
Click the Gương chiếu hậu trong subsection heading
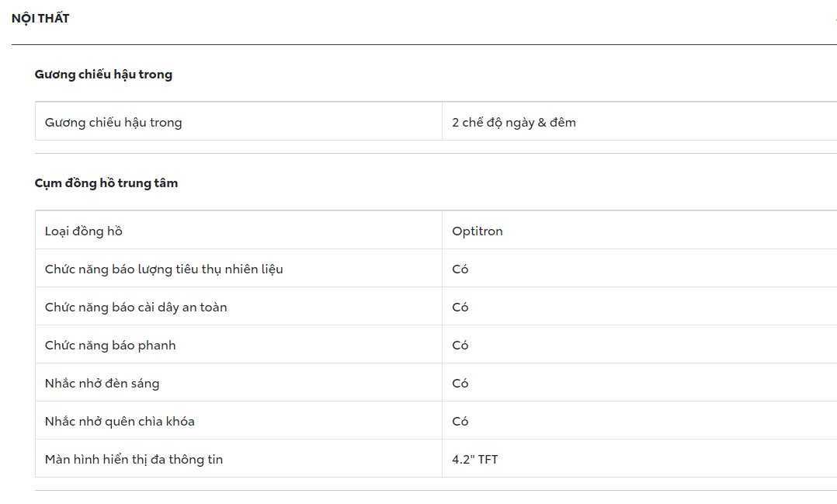click(103, 75)
